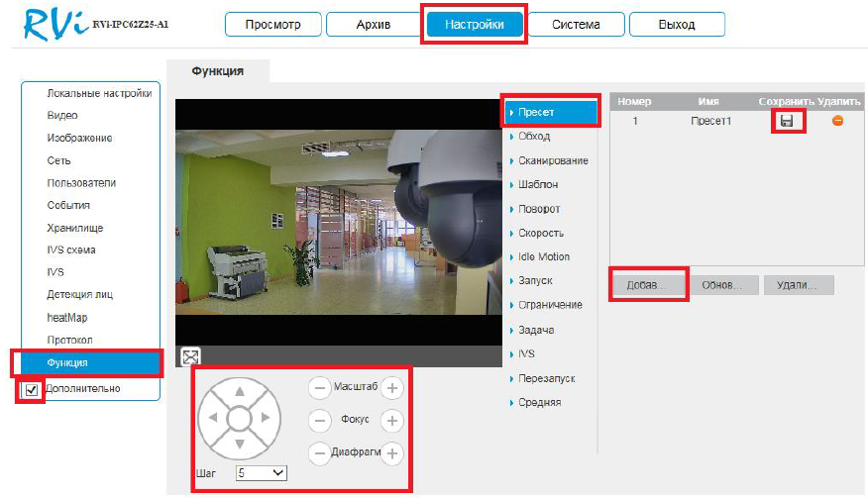Expand the Сканирование section

tap(552, 160)
